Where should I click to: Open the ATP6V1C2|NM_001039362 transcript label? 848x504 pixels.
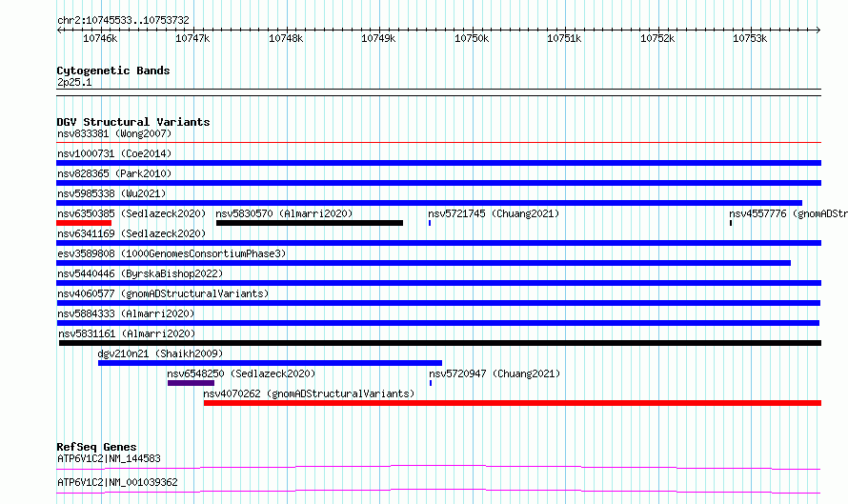click(x=117, y=482)
